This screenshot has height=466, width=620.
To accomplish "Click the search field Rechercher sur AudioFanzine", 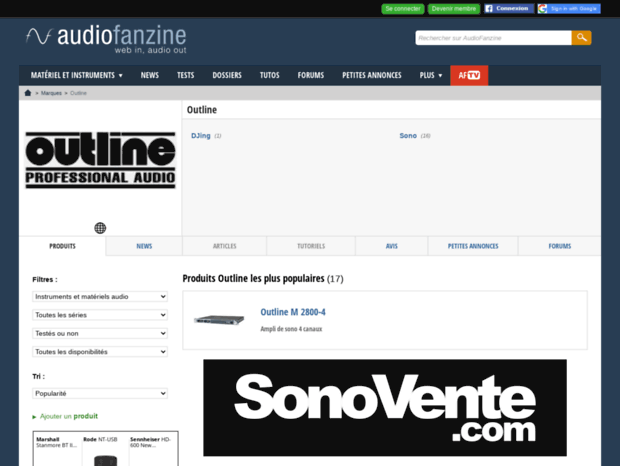I will click(493, 38).
